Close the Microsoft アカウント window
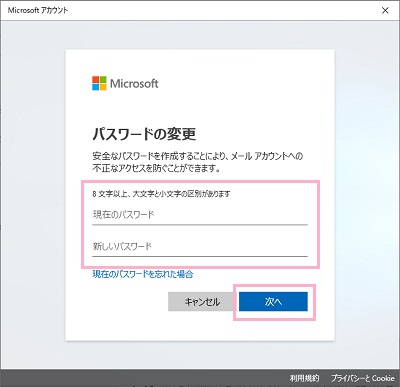Viewport: 400px width, 387px height. [x=385, y=10]
